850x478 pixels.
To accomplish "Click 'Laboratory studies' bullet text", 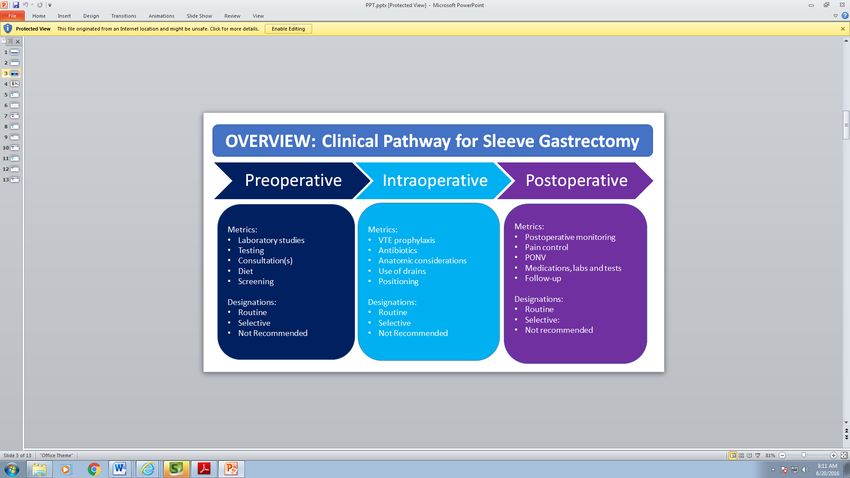I will [271, 240].
